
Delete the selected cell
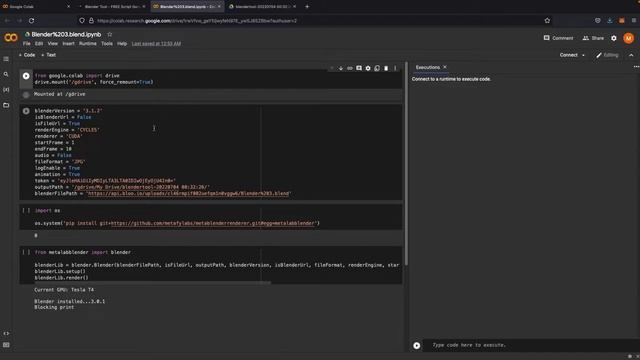tap(386, 68)
